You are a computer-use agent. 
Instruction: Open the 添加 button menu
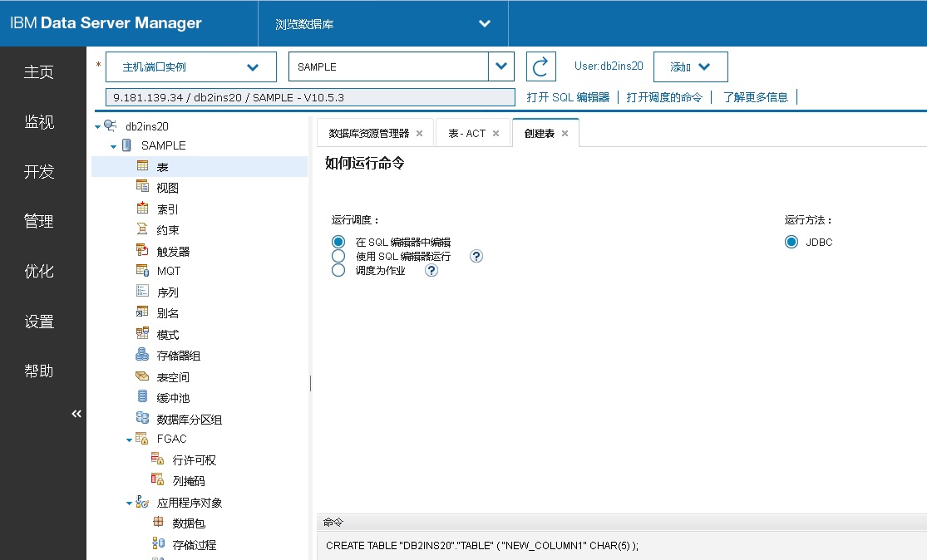click(690, 66)
